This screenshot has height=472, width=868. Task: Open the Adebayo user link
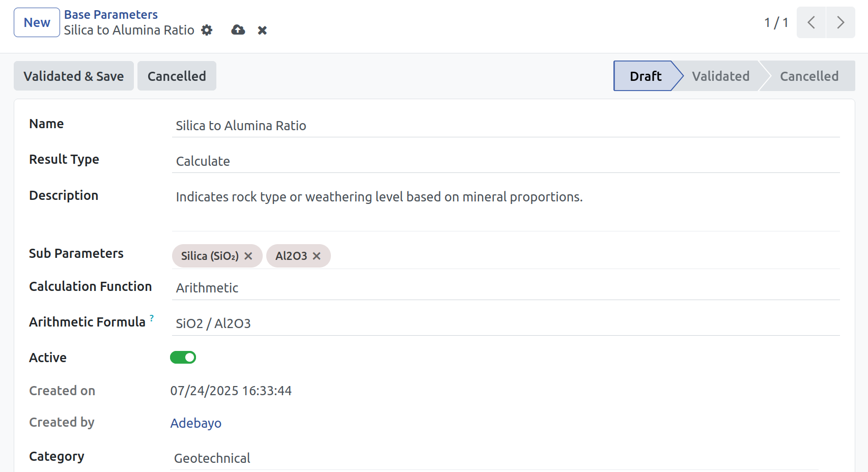(195, 423)
